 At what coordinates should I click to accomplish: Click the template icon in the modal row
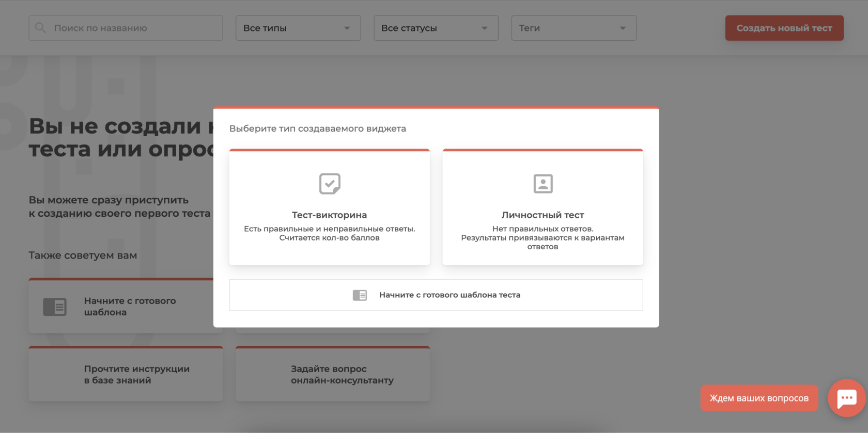pos(360,295)
